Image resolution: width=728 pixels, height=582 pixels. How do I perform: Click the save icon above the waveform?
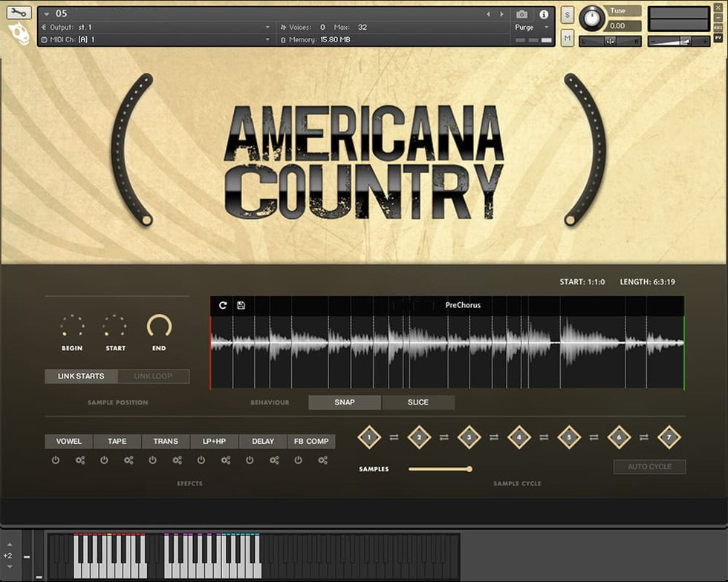click(241, 305)
